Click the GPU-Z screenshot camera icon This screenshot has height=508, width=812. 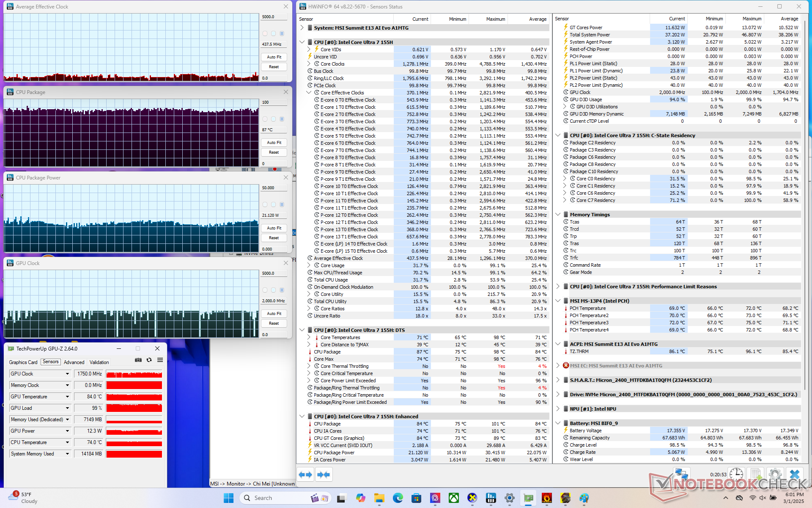(x=138, y=360)
